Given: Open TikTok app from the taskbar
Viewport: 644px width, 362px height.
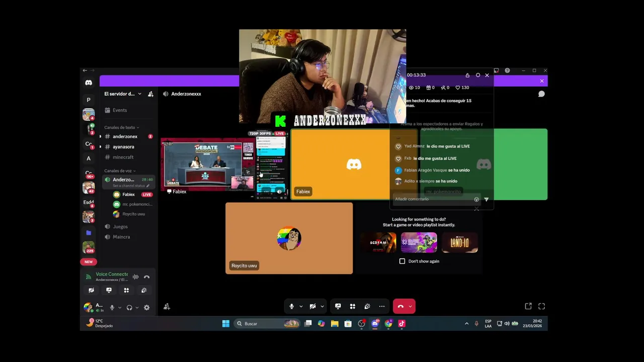Looking at the screenshot, I should pyautogui.click(x=401, y=324).
